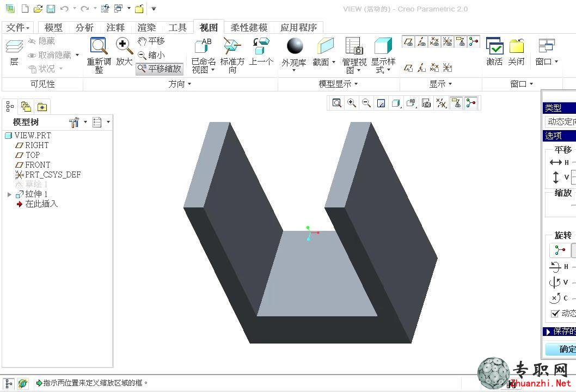Switch to 渲染 (Render) ribbon tab

pos(146,28)
